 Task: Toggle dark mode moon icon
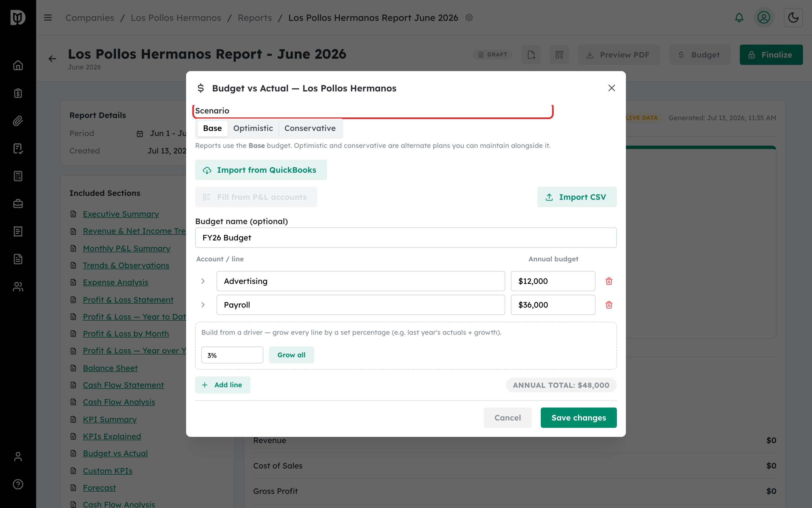tap(793, 17)
